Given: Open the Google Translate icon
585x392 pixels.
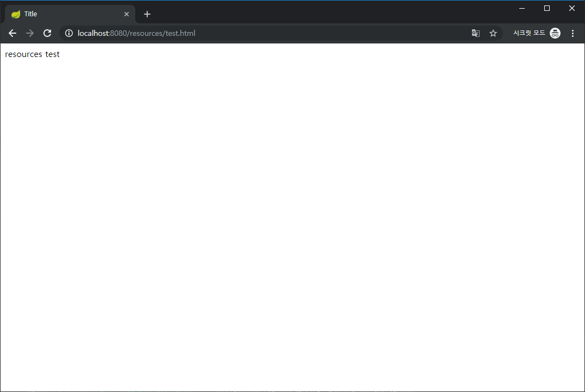Looking at the screenshot, I should [x=476, y=33].
